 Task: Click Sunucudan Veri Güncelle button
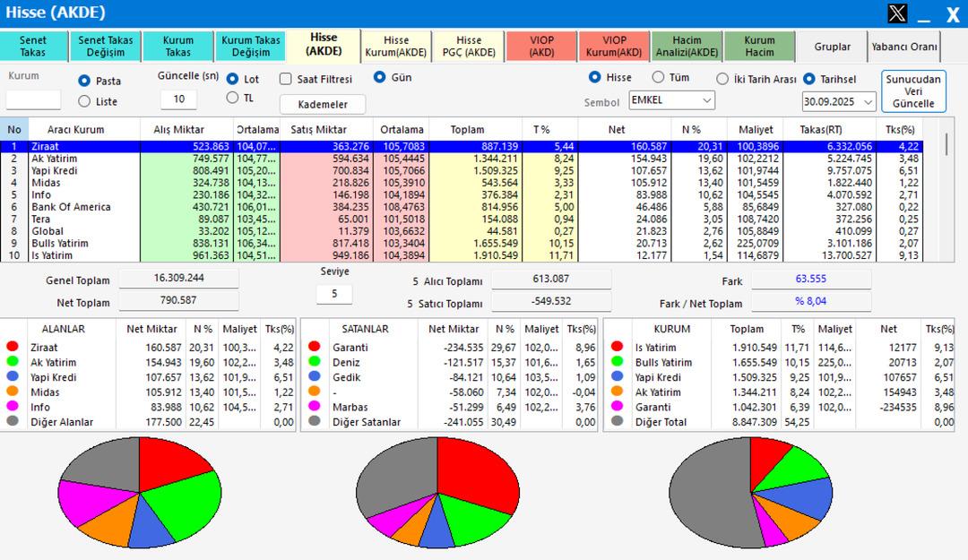click(913, 91)
